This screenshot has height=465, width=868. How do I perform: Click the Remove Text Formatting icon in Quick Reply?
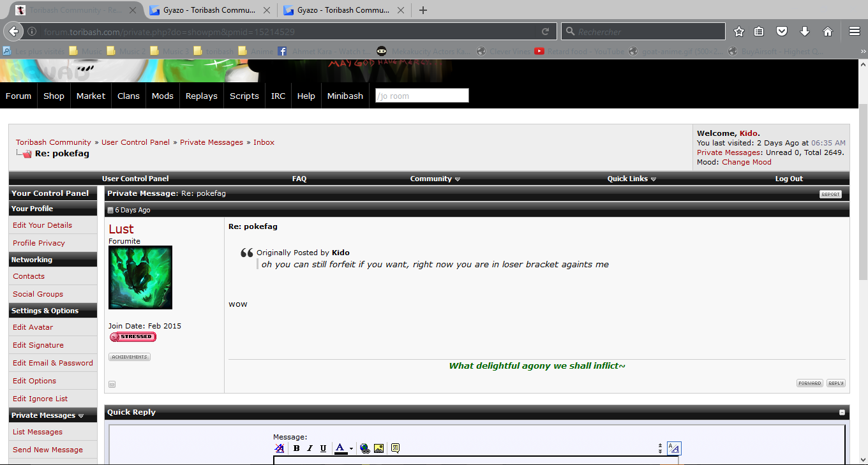(x=279, y=448)
